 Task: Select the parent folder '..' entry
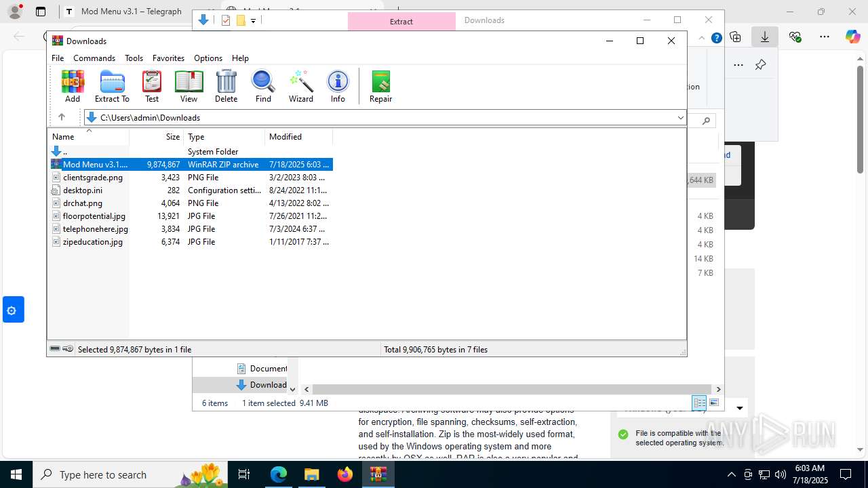(x=65, y=152)
